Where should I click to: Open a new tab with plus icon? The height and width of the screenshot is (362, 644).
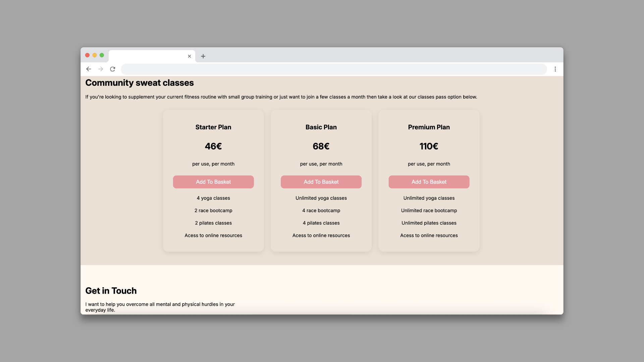coord(203,56)
